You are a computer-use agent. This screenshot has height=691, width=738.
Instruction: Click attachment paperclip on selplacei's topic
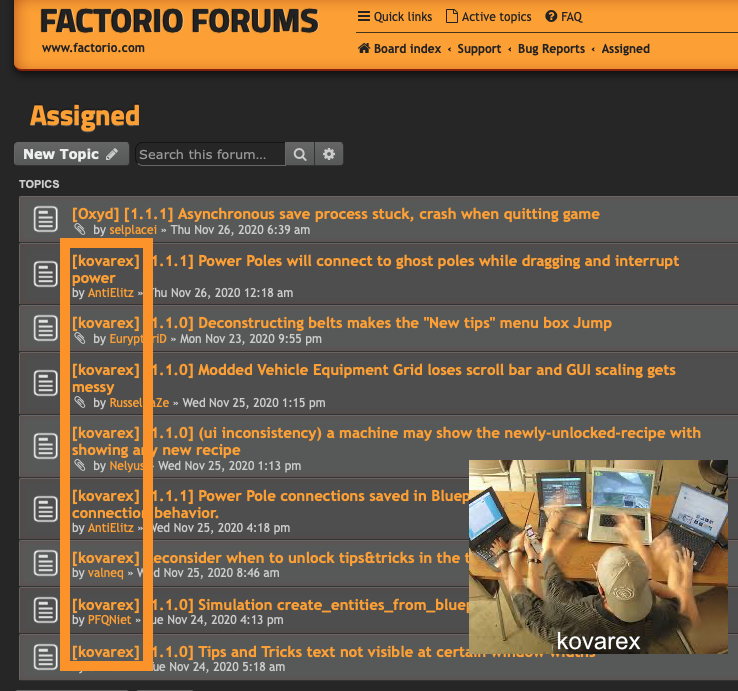(80, 229)
